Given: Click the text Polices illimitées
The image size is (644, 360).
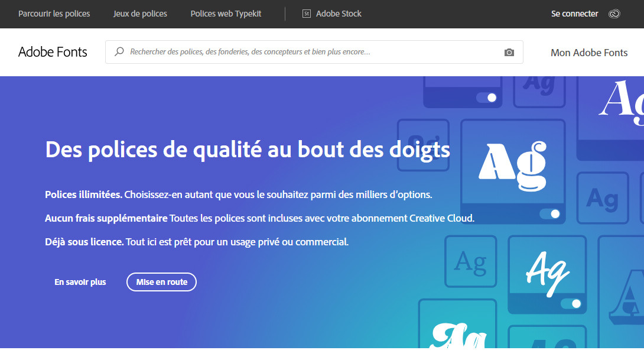Looking at the screenshot, I should [x=83, y=194].
